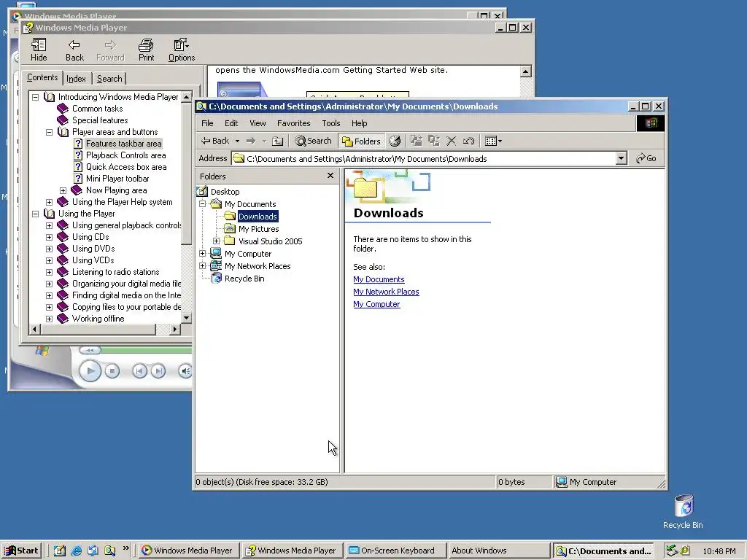747x560 pixels.
Task: Click Stop button in Media Player
Action: click(112, 371)
